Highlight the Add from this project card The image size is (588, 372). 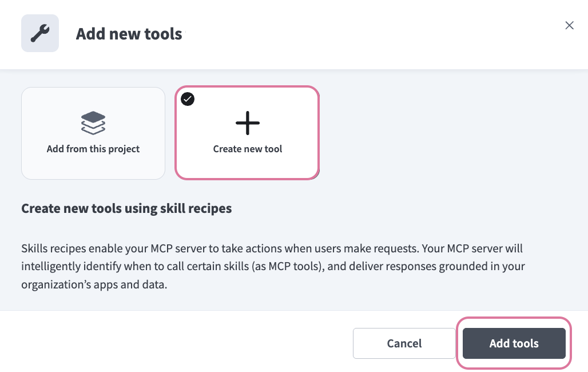[x=93, y=133]
